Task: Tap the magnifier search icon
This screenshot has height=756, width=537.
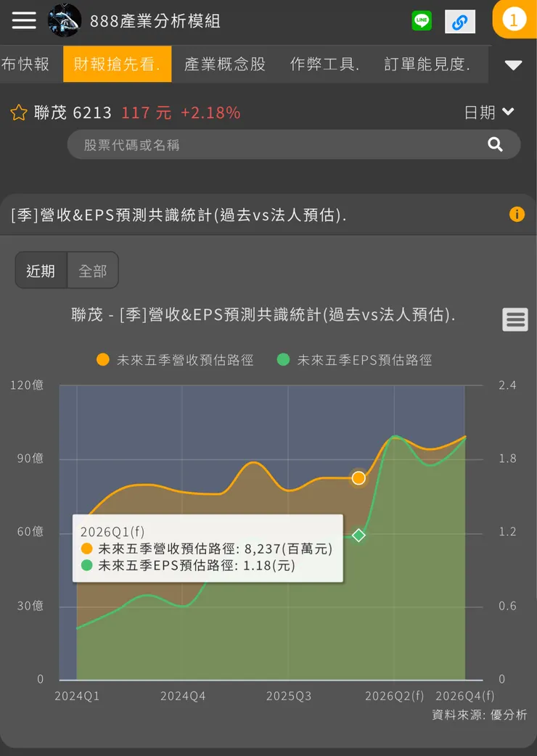Action: point(495,144)
